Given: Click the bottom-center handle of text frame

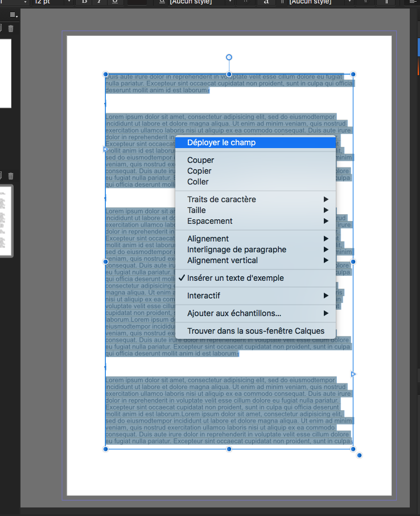Looking at the screenshot, I should pos(229,449).
